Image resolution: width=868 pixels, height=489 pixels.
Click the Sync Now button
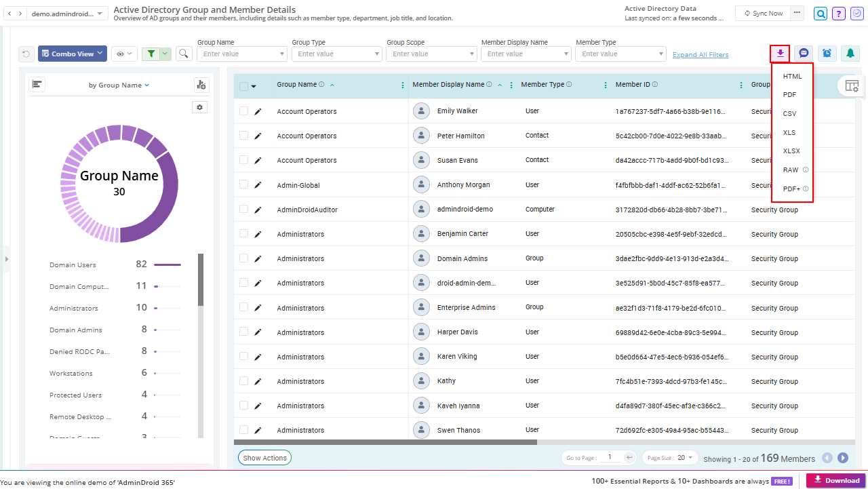[763, 13]
